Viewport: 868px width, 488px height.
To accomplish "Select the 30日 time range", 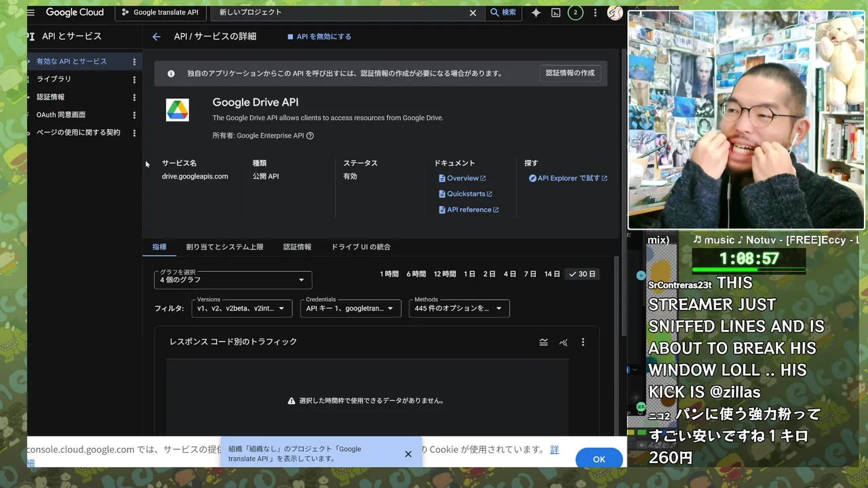I will click(582, 274).
